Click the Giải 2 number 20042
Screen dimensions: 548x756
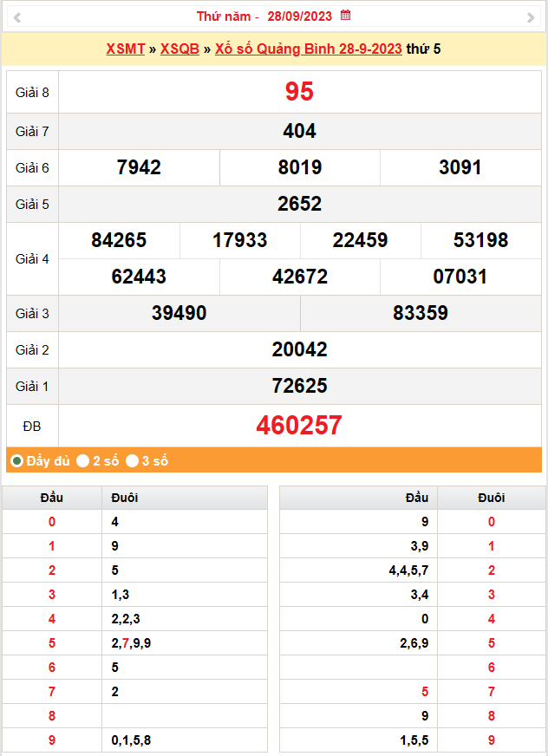coord(299,349)
